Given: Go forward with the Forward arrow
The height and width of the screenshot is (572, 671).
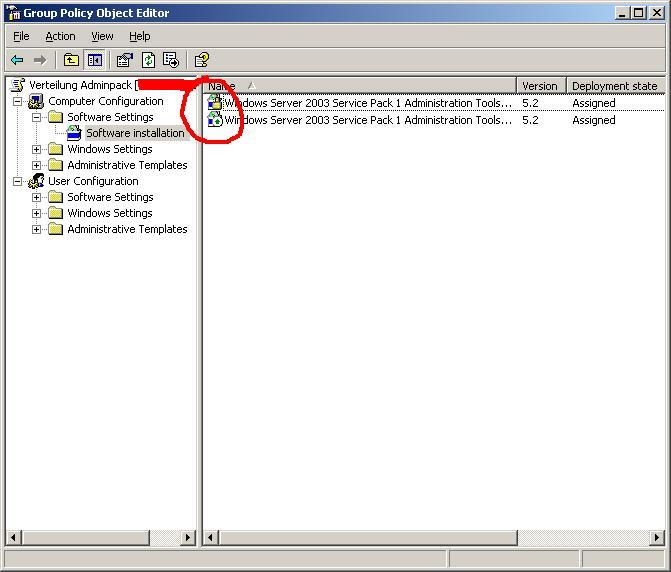Looking at the screenshot, I should 40,60.
